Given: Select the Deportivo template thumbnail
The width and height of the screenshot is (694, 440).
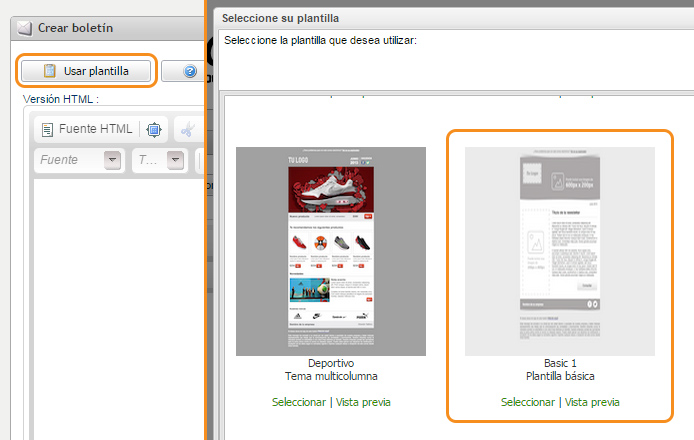Looking at the screenshot, I should pos(331,251).
